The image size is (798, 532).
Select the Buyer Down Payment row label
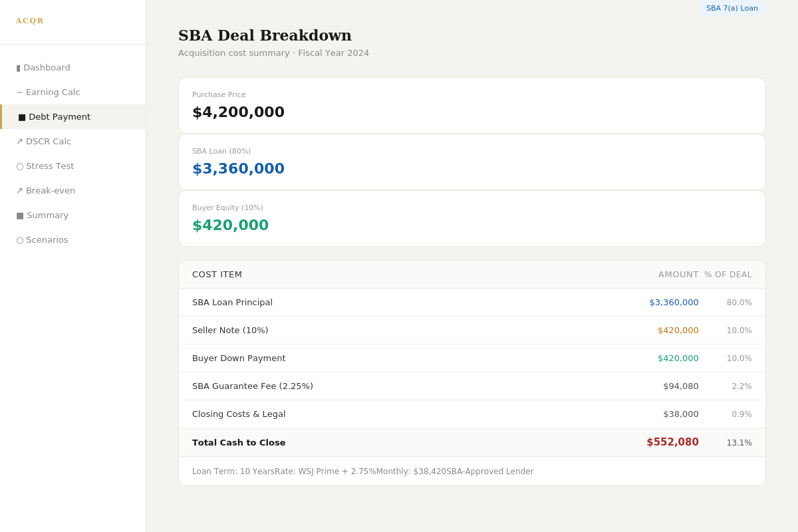point(239,358)
